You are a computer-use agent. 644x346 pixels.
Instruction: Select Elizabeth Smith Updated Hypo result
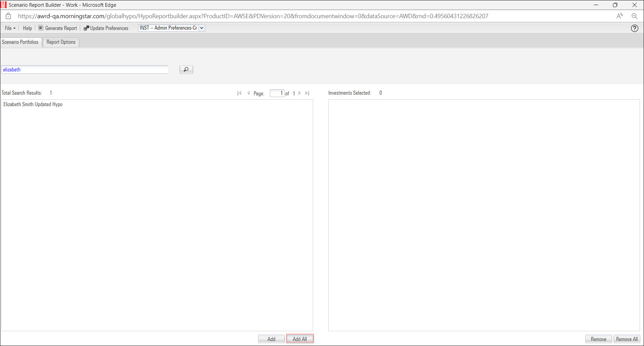[33, 104]
